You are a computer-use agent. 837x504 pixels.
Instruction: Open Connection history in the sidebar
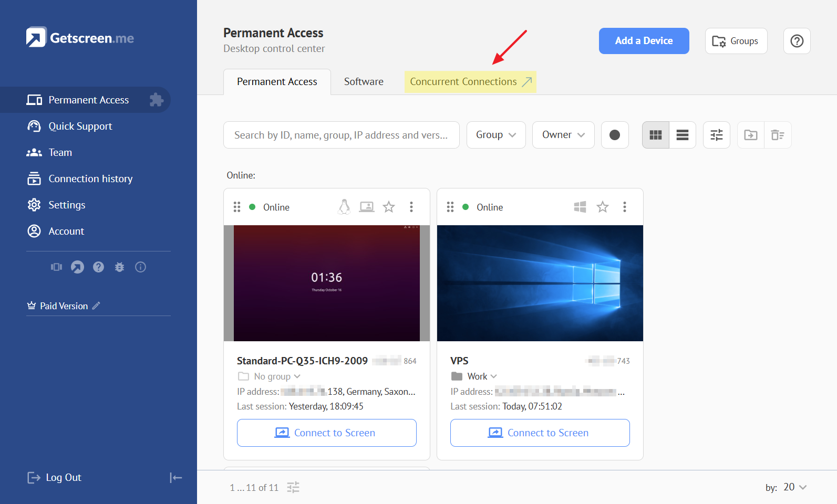click(90, 178)
